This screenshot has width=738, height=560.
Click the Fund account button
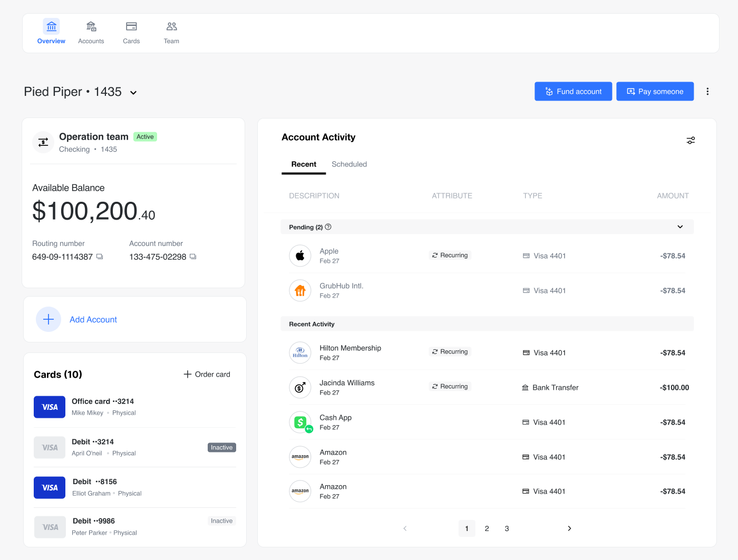[x=573, y=91]
